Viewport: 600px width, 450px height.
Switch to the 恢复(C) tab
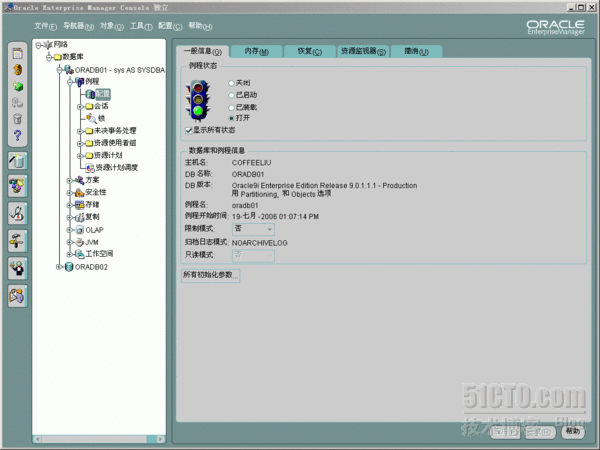(310, 51)
